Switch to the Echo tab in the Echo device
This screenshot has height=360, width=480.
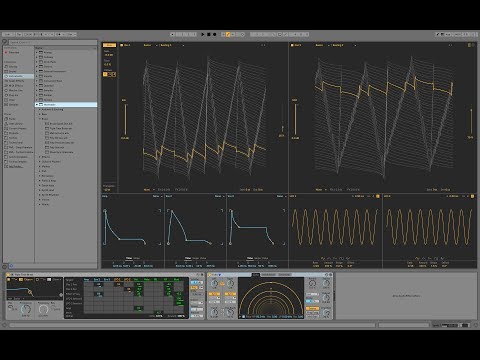[x=255, y=275]
